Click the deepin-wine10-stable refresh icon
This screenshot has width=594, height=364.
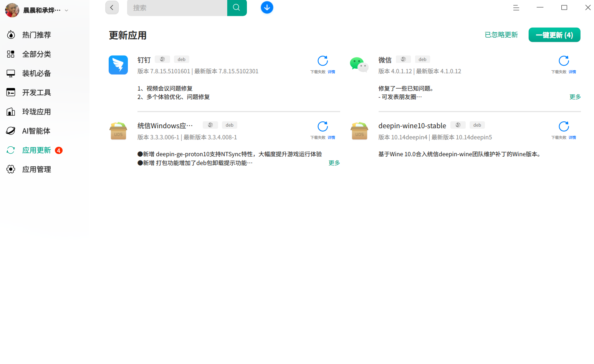tap(564, 126)
